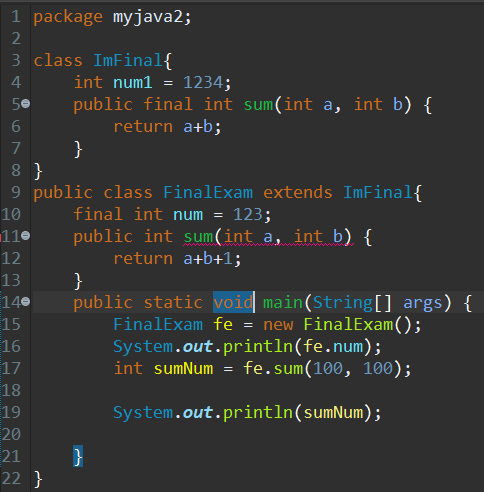Click the new keyword on line 15
Screen dimensions: 484x492
278,325
